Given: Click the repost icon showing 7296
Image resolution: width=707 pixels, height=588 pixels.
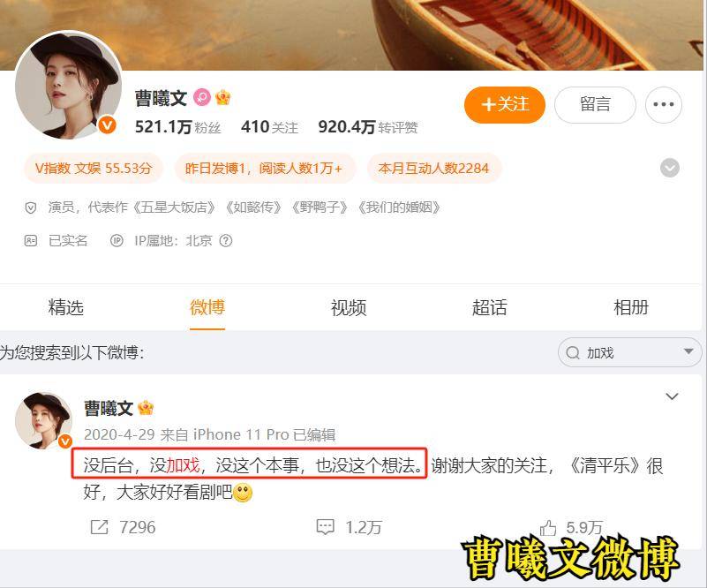Looking at the screenshot, I should pos(99,527).
